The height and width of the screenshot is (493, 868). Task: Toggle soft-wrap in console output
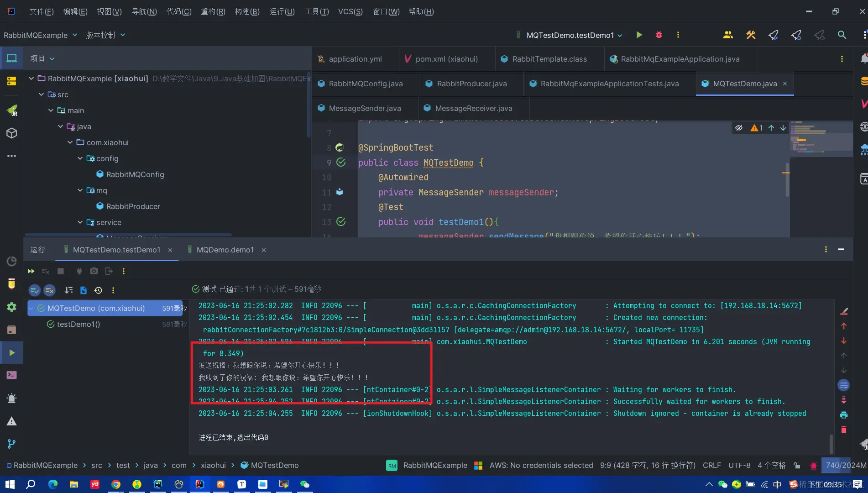click(844, 385)
